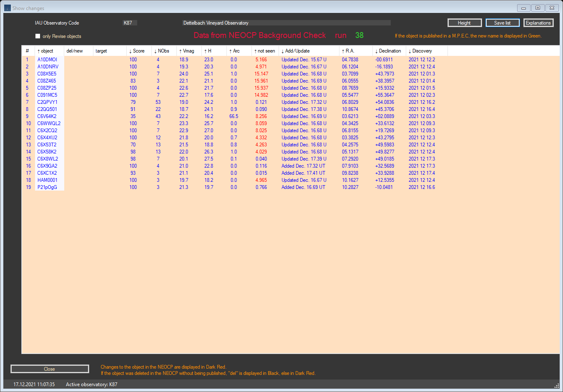
Task: Click the Close button at bottom left
Action: coord(50,369)
